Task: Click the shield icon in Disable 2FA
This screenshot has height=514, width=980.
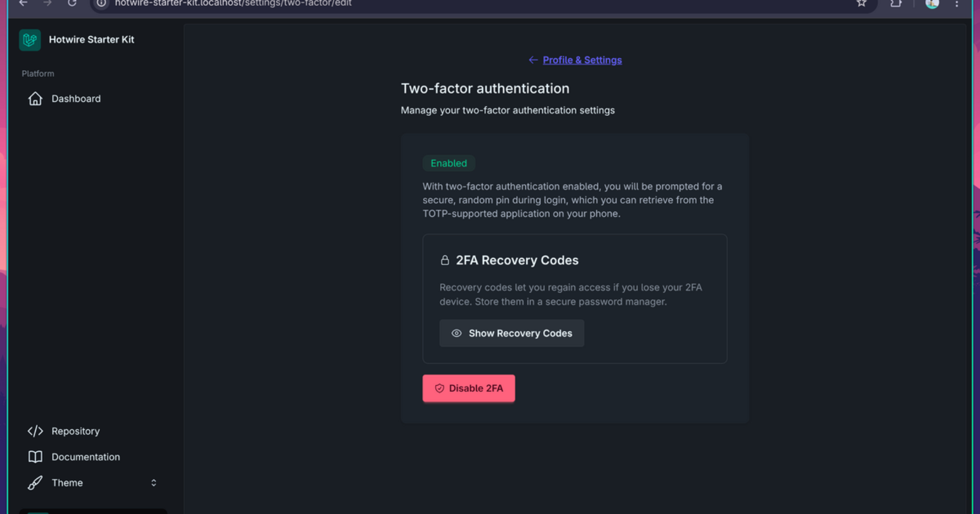Action: [440, 389]
